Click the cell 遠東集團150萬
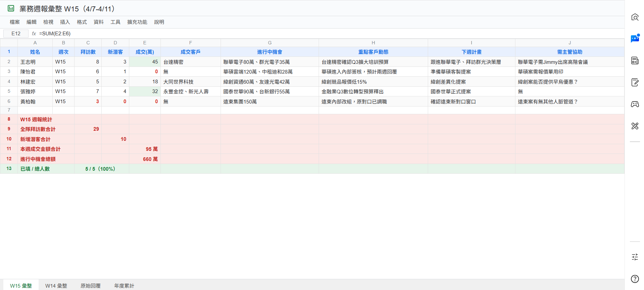This screenshot has height=290, width=644. tap(270, 101)
